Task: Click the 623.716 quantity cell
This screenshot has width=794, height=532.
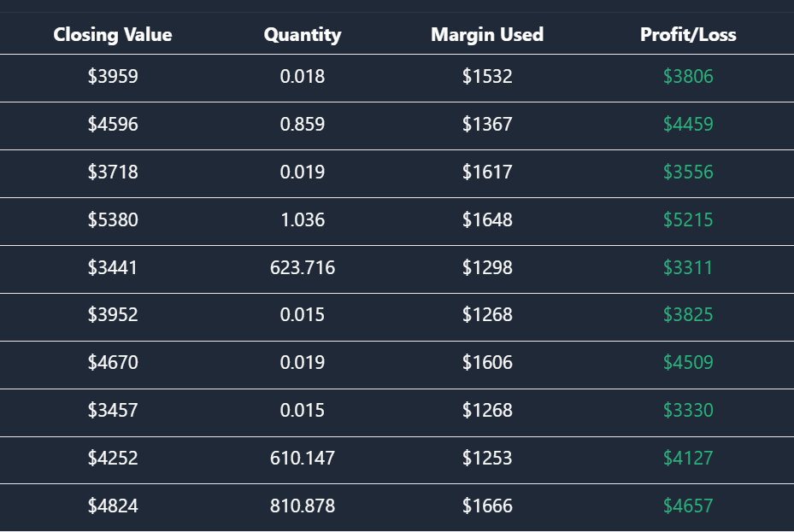Action: tap(303, 268)
